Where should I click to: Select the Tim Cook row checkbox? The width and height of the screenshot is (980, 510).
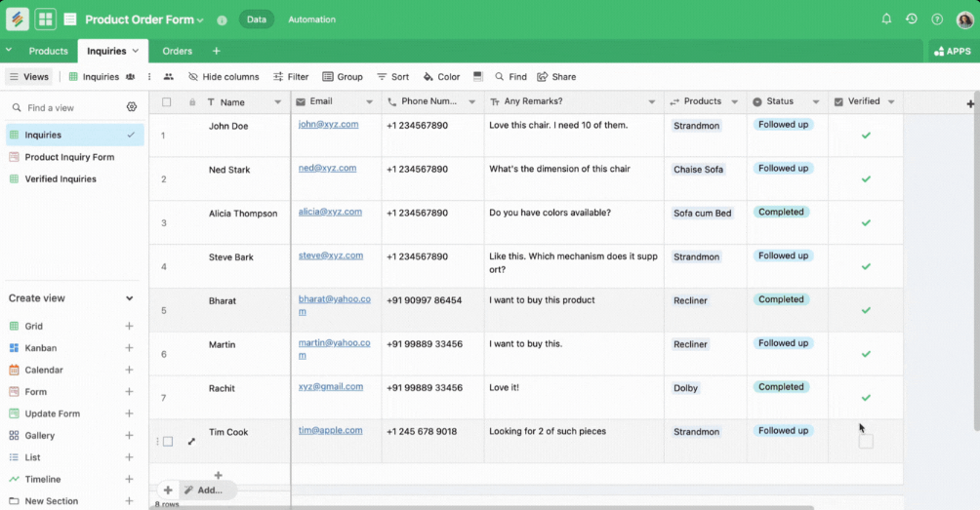coord(168,442)
